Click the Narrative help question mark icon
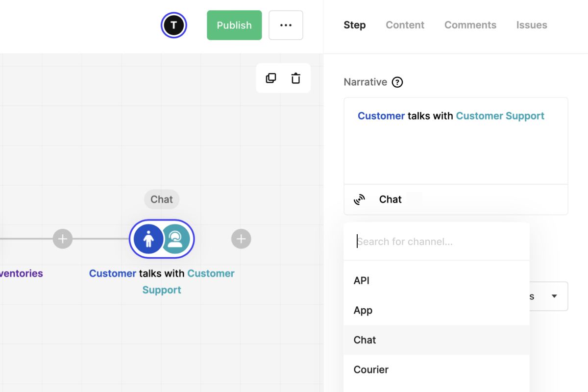The height and width of the screenshot is (392, 588). pos(397,82)
